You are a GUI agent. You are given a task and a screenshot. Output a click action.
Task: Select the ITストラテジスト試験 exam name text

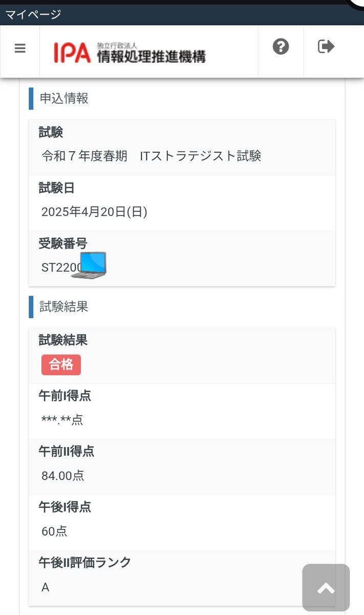(201, 156)
